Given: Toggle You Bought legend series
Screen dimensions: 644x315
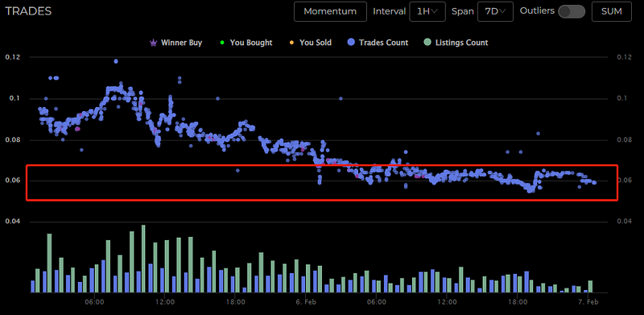Looking at the screenshot, I should [x=246, y=43].
